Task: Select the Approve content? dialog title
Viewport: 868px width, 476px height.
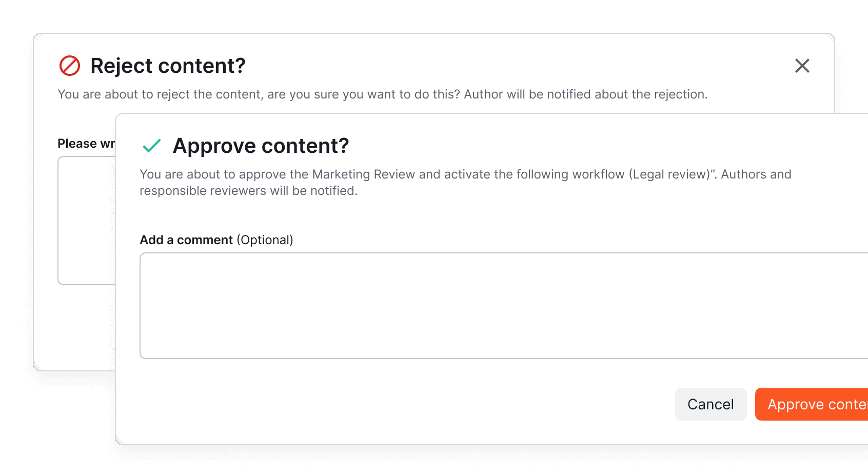Action: (x=261, y=146)
